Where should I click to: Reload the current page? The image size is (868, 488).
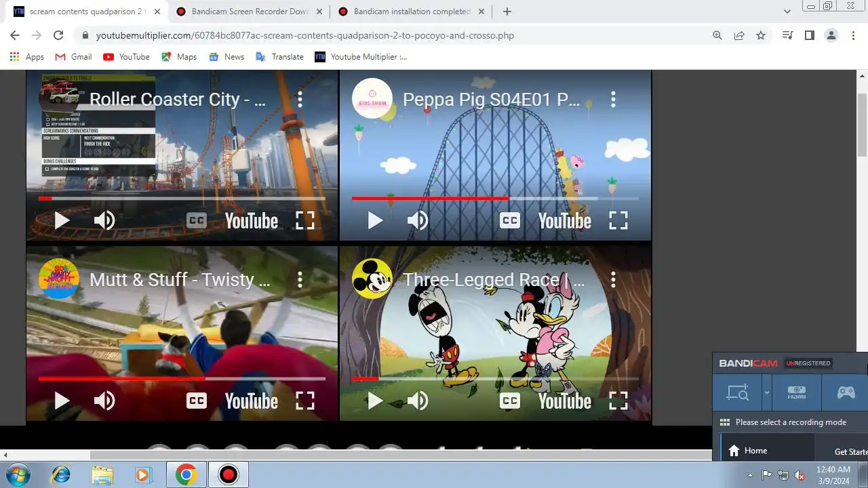click(x=58, y=35)
